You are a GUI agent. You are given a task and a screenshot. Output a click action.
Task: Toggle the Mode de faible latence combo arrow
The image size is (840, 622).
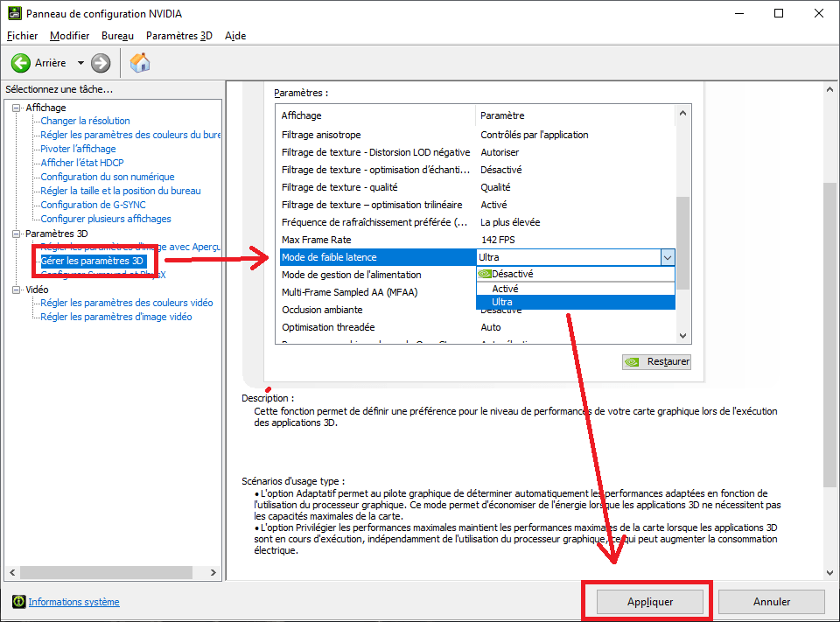click(x=667, y=258)
